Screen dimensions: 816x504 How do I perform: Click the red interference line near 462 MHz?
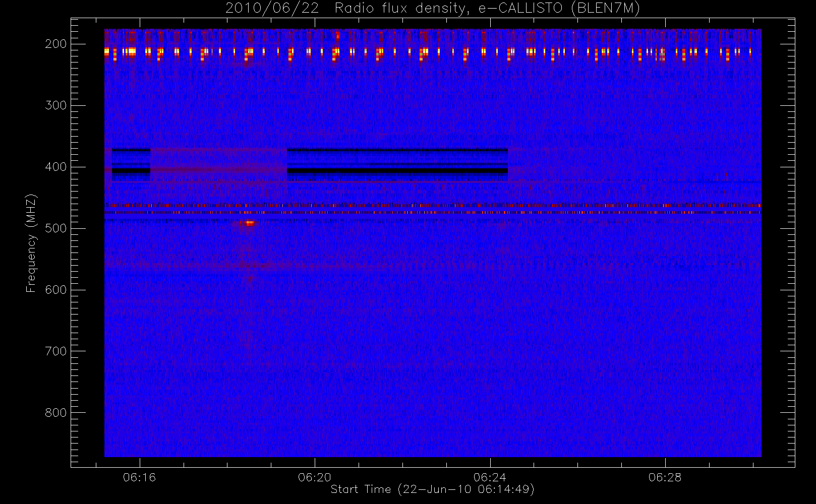[x=433, y=206]
